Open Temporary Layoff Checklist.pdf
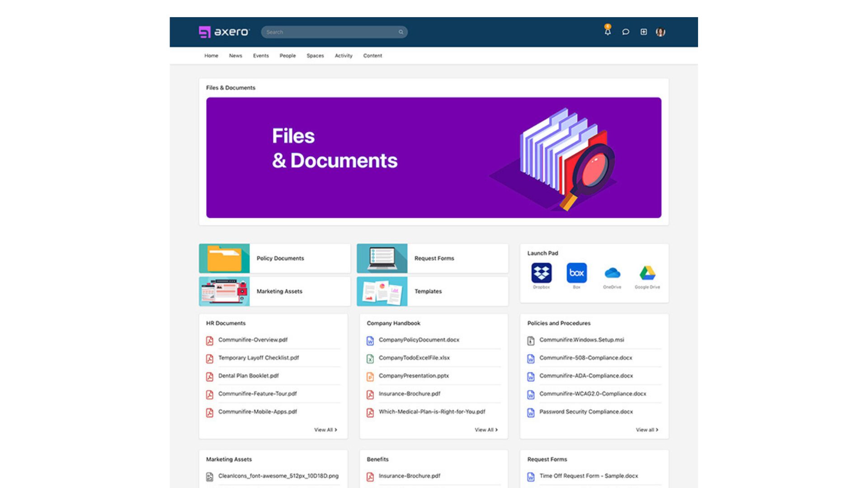This screenshot has width=868, height=488. point(258,357)
